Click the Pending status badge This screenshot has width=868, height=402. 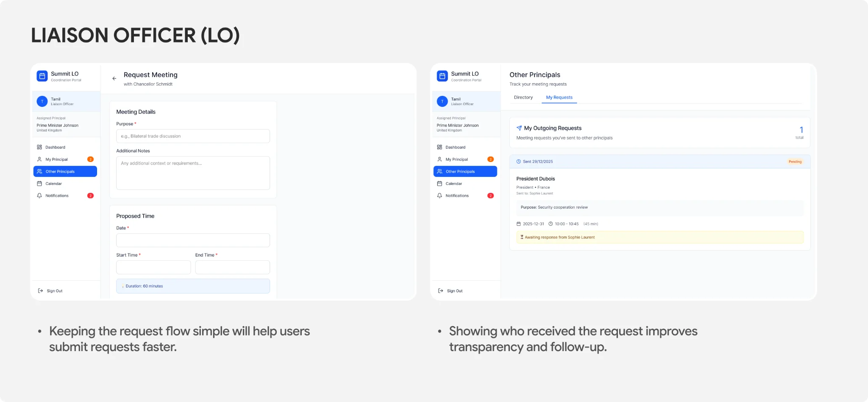[795, 162]
